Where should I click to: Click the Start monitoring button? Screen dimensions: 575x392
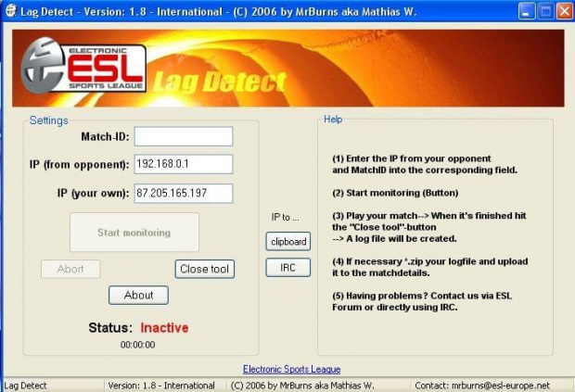tap(134, 233)
